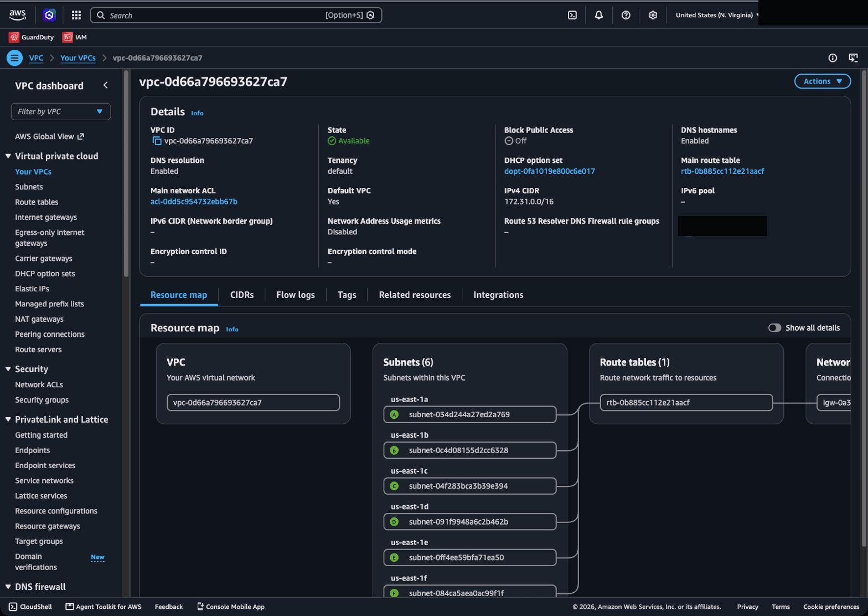
Task: Open Subnets in the sidebar
Action: (x=29, y=187)
